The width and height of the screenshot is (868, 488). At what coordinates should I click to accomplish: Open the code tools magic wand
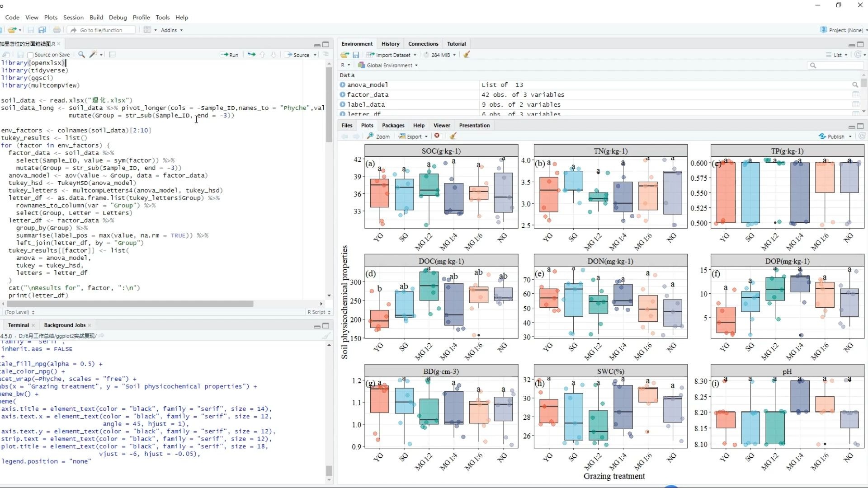(x=94, y=54)
